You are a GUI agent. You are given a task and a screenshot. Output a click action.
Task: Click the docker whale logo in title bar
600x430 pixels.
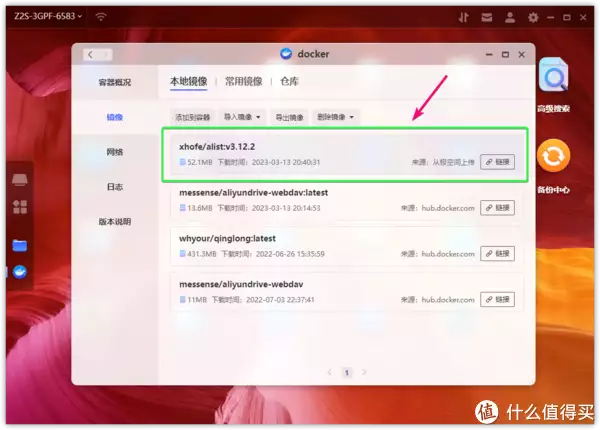(x=286, y=54)
